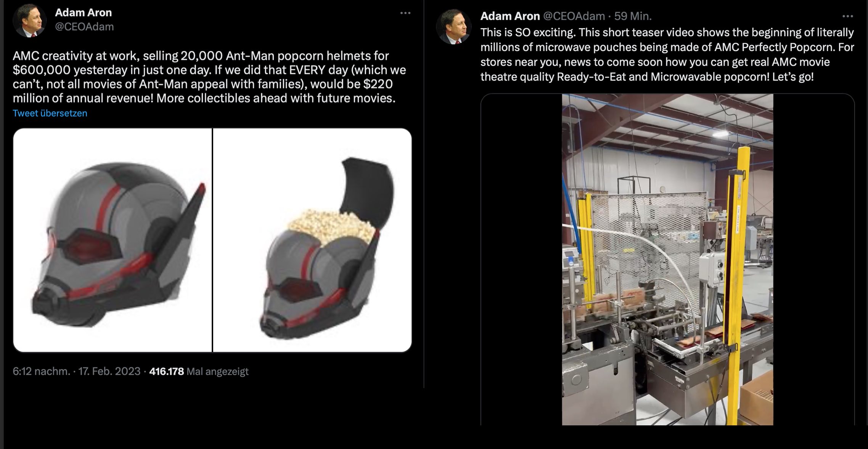Click the black bar left of video

(521, 260)
